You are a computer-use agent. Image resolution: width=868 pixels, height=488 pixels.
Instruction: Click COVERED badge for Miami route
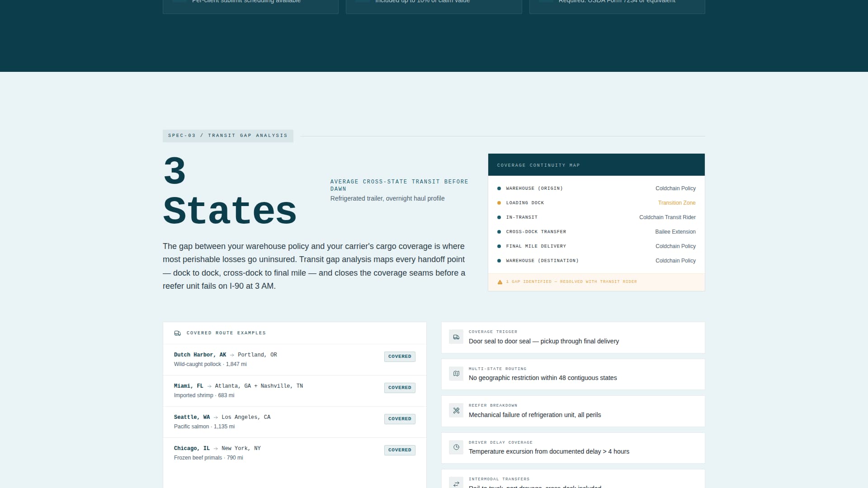point(400,388)
